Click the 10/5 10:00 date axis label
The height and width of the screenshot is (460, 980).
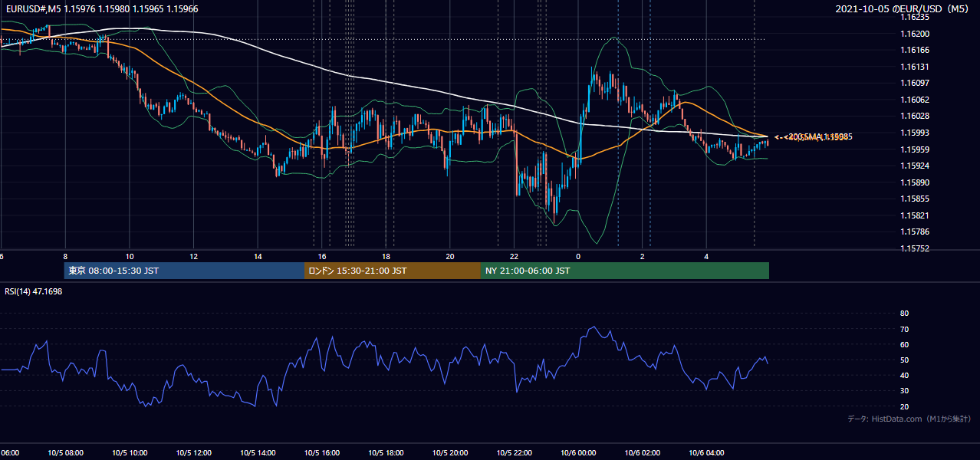(130, 453)
